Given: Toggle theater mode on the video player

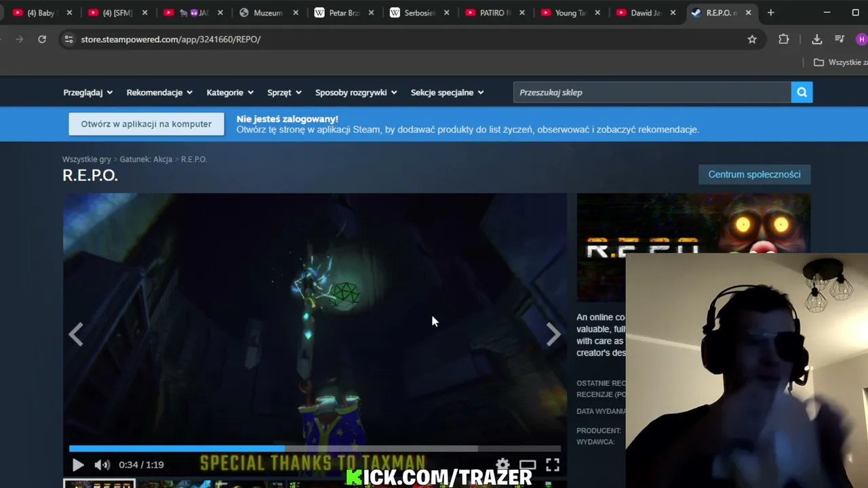Looking at the screenshot, I should coord(528,464).
